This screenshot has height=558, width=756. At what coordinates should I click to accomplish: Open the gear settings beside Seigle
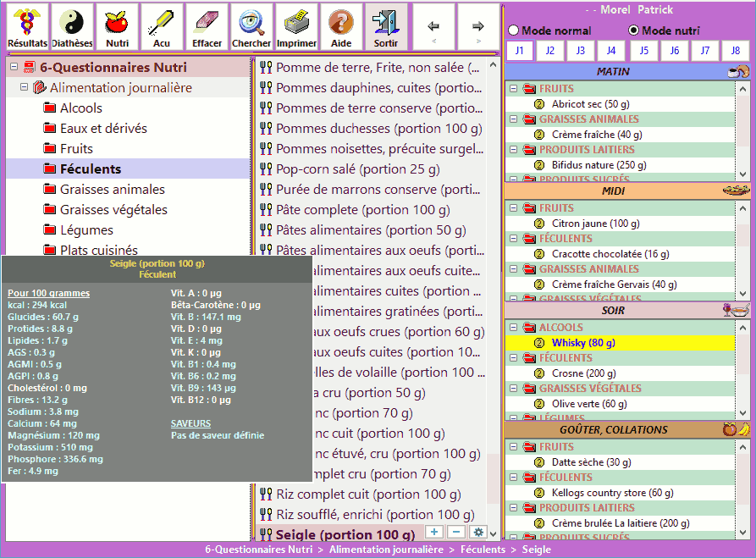point(478,532)
